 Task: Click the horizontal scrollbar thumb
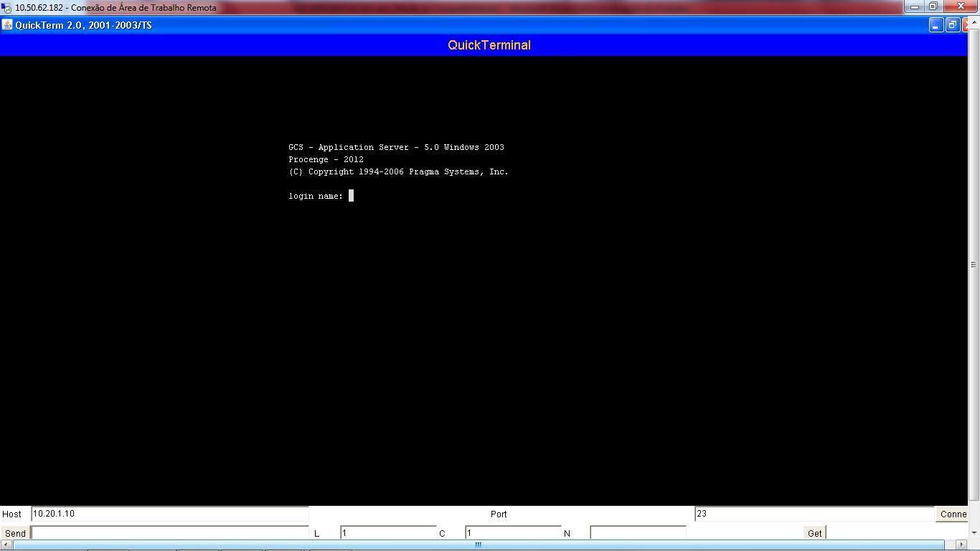[x=478, y=545]
